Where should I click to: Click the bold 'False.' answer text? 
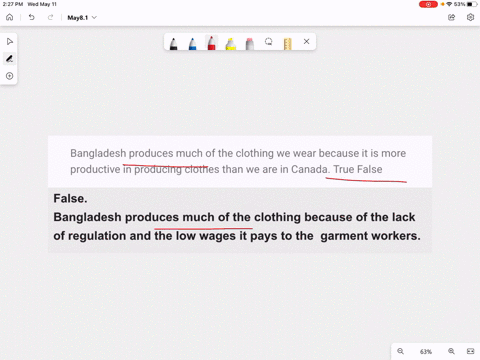coord(70,199)
